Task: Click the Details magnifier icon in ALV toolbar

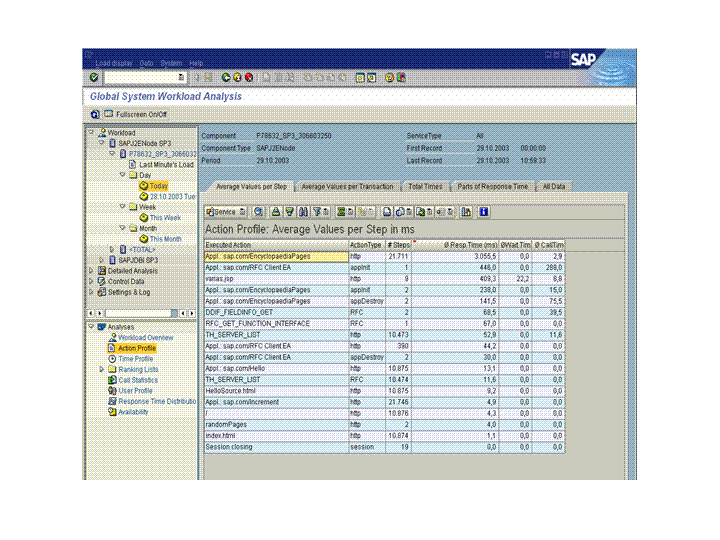Action: tap(259, 212)
